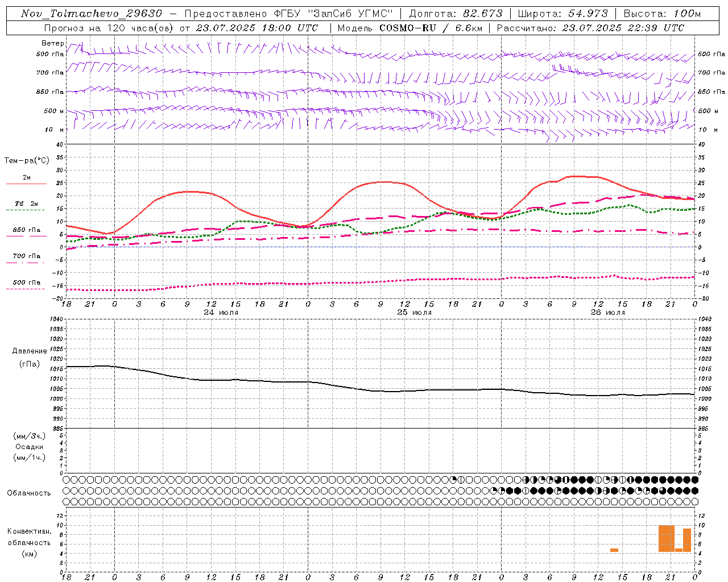
Task: Click the 'Облачность' cloudiness label
Action: pos(29,493)
